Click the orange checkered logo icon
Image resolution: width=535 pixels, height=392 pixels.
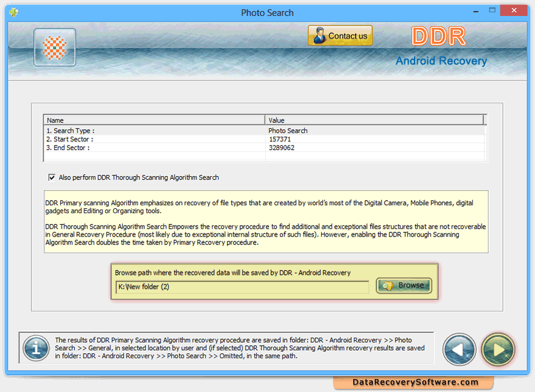[x=55, y=47]
